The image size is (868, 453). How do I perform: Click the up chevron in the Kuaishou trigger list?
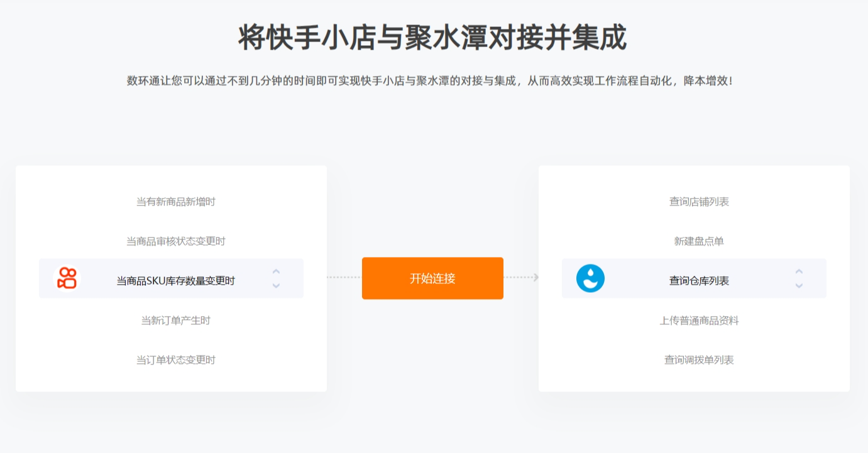[x=276, y=271]
